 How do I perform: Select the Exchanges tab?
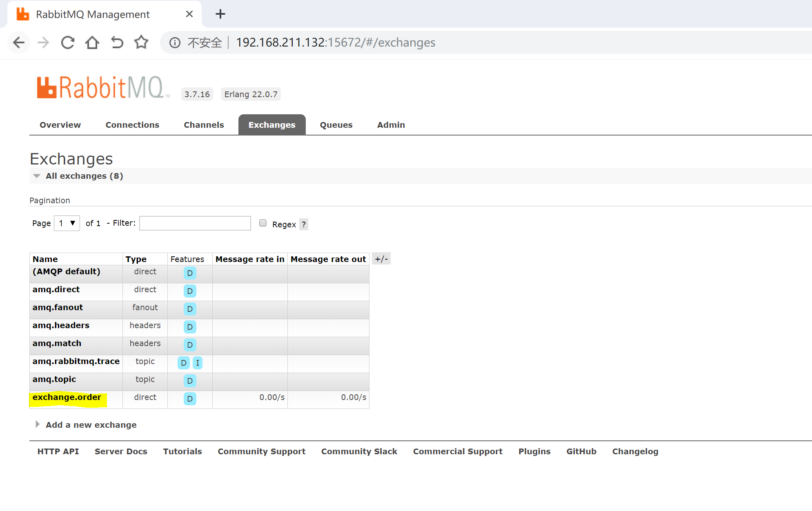[272, 125]
